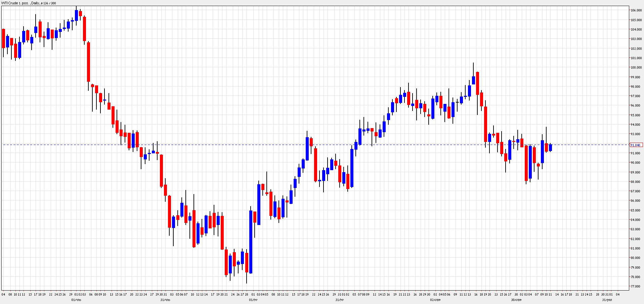Select the 105.000 price axis label

pyautogui.click(x=636, y=20)
